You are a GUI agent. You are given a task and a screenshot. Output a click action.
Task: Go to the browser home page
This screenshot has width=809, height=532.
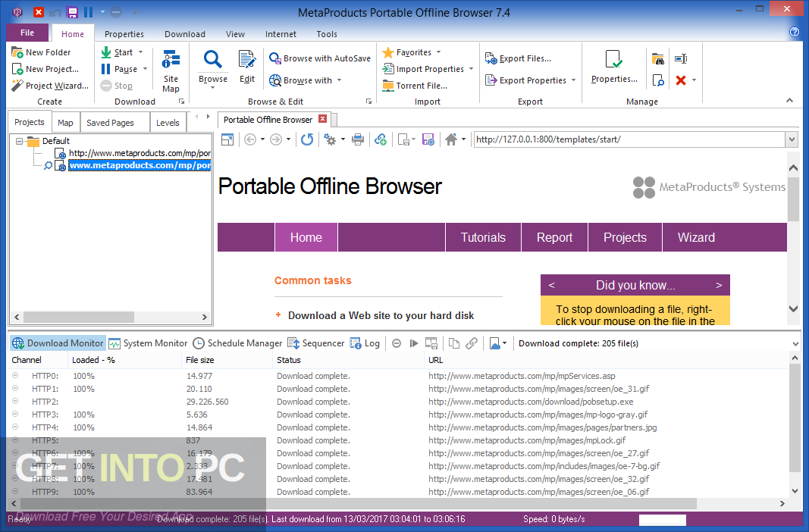click(451, 139)
